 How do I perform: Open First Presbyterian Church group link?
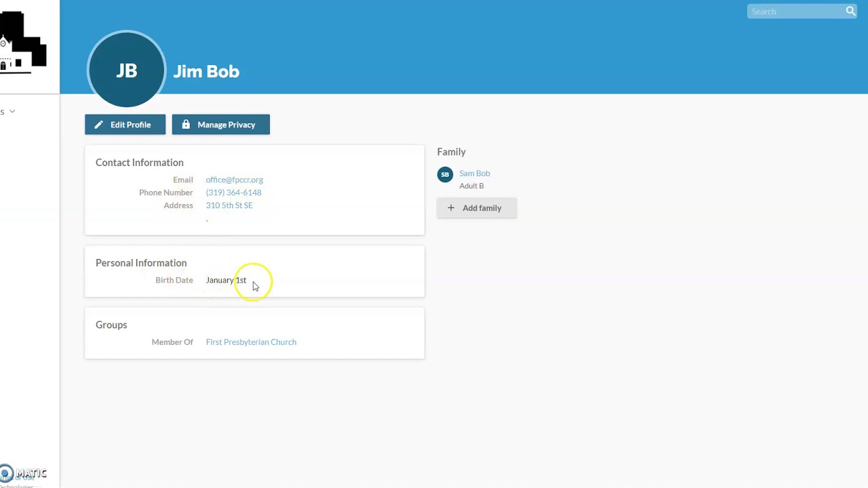(251, 342)
